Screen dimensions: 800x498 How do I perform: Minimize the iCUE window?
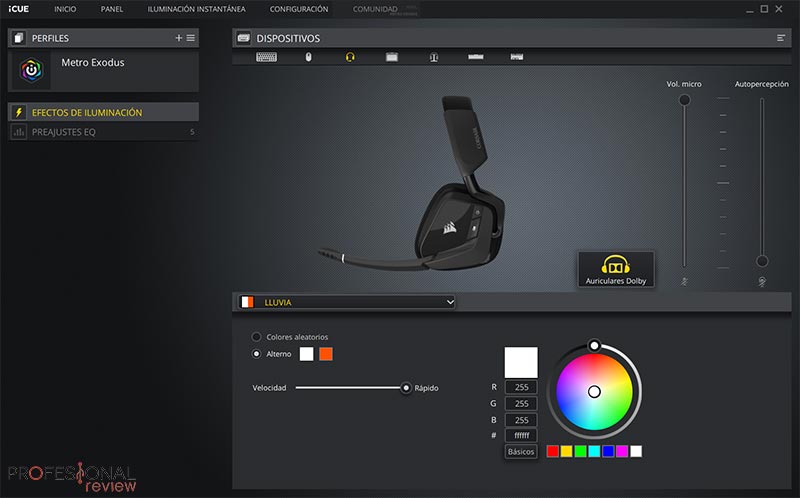[749, 9]
